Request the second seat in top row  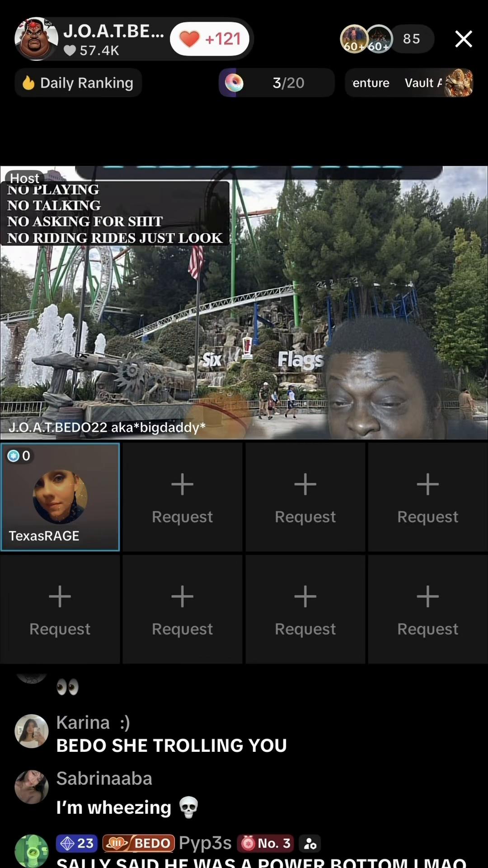[x=183, y=497]
